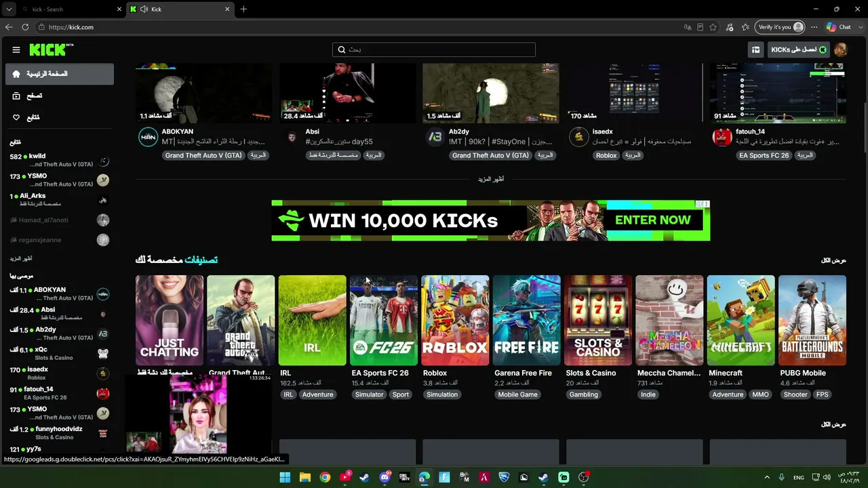Open browser Settings and more menu

pos(814,27)
